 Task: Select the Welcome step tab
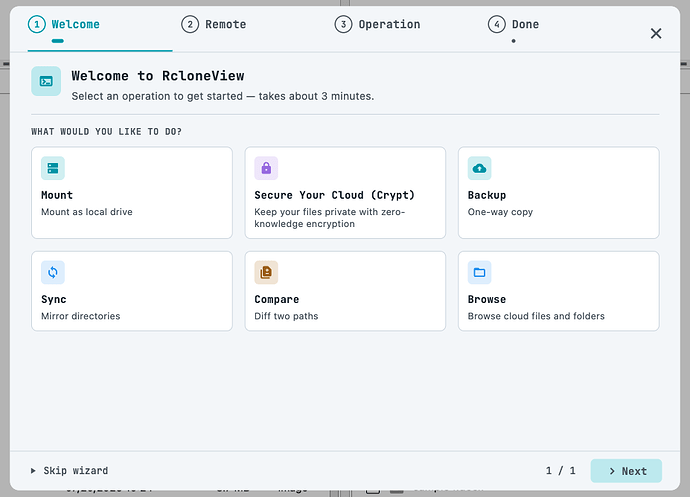[64, 24]
